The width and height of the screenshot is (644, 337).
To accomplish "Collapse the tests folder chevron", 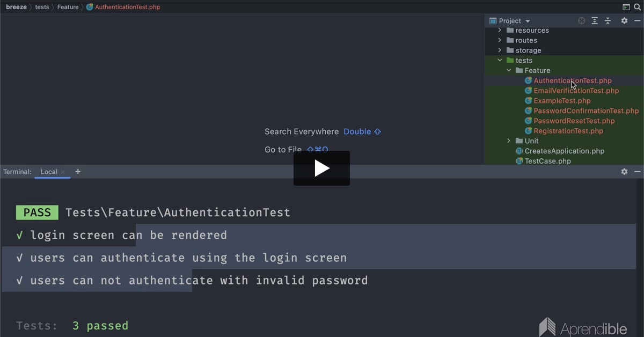I will coord(500,60).
